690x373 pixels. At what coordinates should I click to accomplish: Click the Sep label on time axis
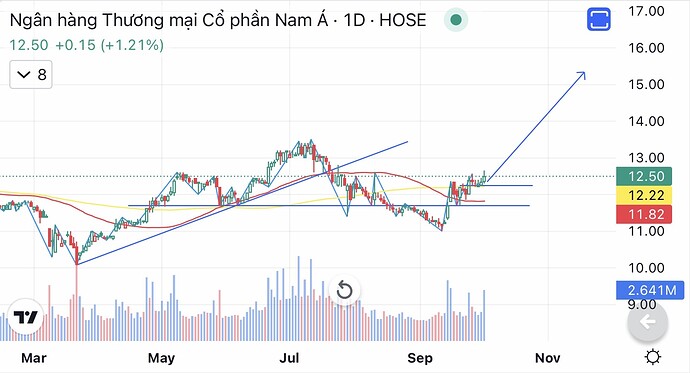click(x=420, y=358)
